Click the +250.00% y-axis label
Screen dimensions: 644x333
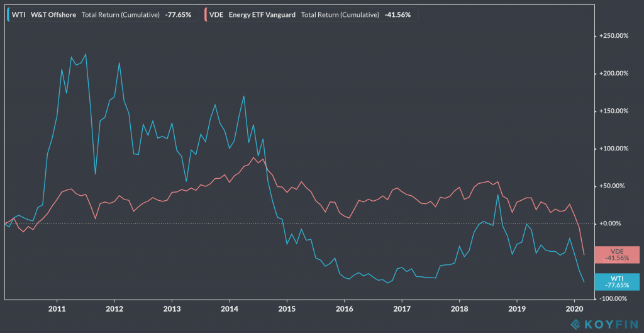pos(614,36)
